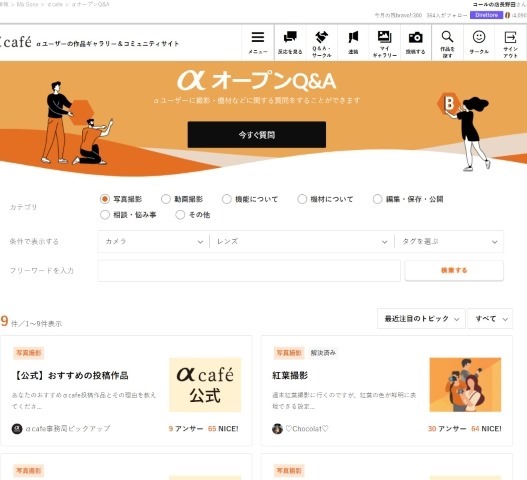The width and height of the screenshot is (527, 480).
Task: Select the 機材について radio button
Action: point(302,199)
